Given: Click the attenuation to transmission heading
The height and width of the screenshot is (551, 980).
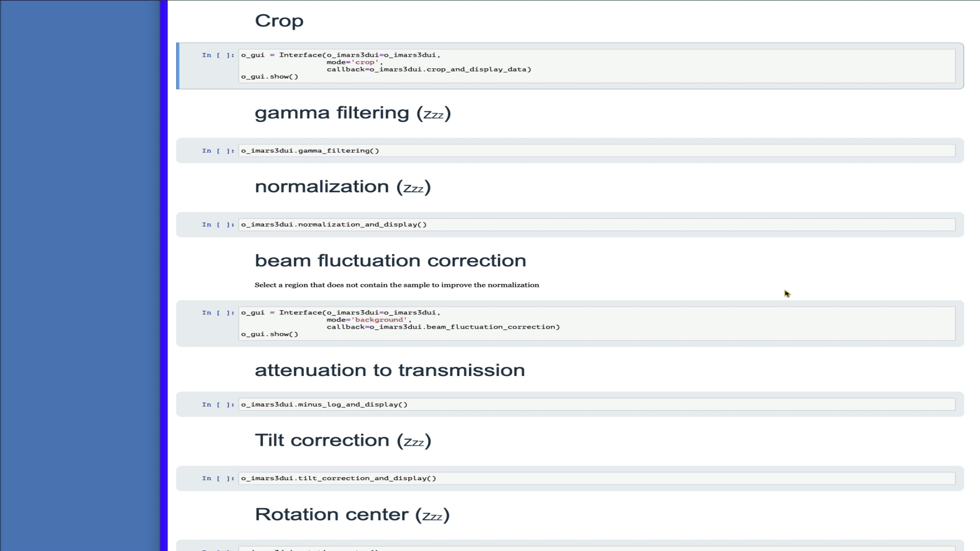Looking at the screenshot, I should [x=390, y=370].
